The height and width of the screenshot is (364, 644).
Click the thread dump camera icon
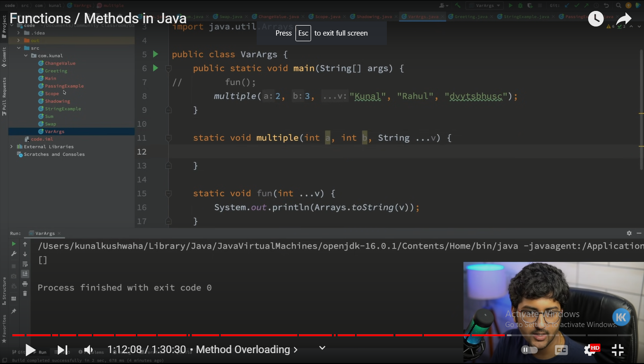pos(14,276)
